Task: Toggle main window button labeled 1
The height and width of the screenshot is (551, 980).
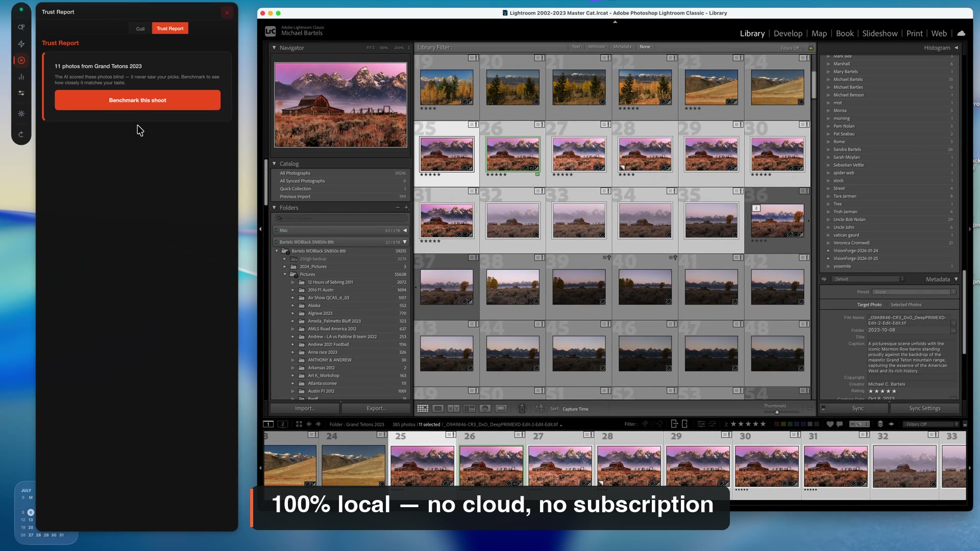Action: pos(268,424)
